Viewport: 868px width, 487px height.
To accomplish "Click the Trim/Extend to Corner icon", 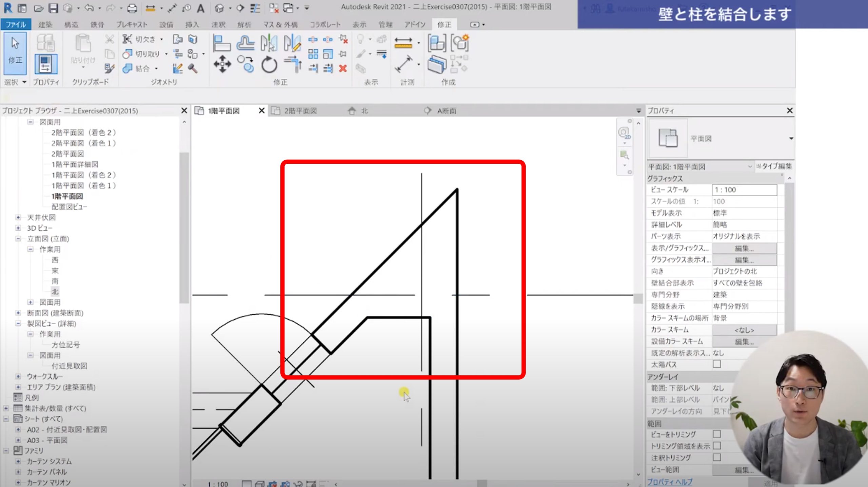I will point(293,64).
